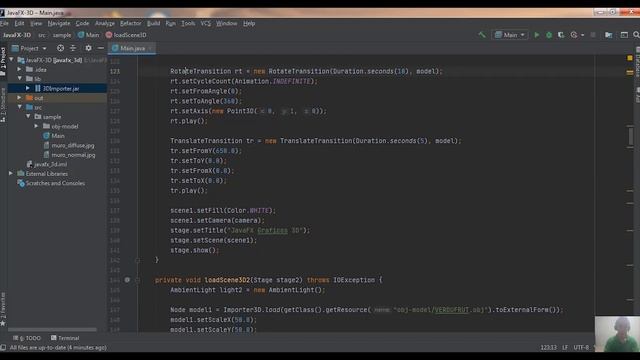
Task: Open the dropdown arrow next to profiler icon
Action: pyautogui.click(x=582, y=35)
